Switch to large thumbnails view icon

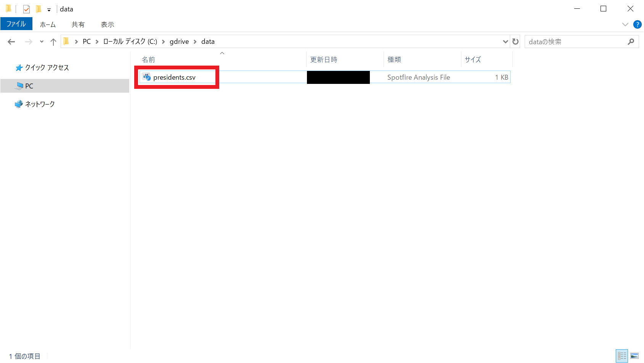(x=634, y=356)
